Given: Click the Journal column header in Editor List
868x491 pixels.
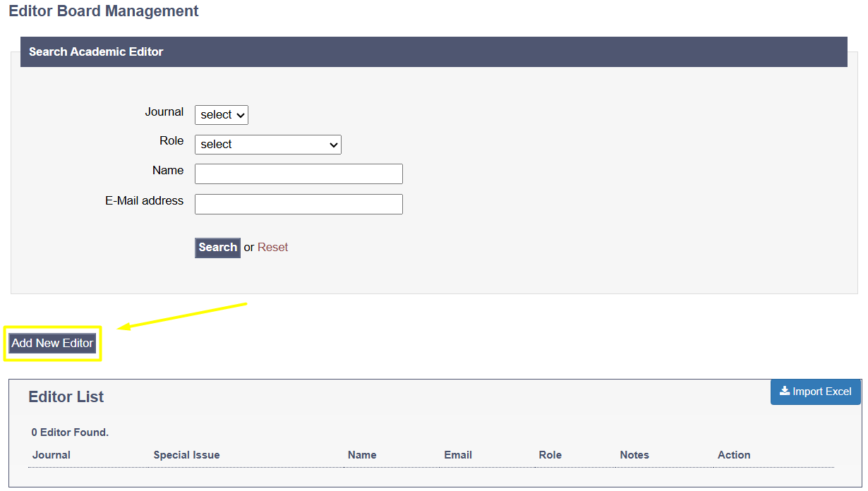Looking at the screenshot, I should (52, 455).
